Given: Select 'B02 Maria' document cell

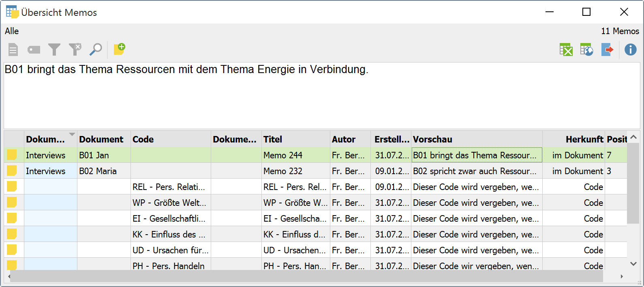Looking at the screenshot, I should click(104, 171).
